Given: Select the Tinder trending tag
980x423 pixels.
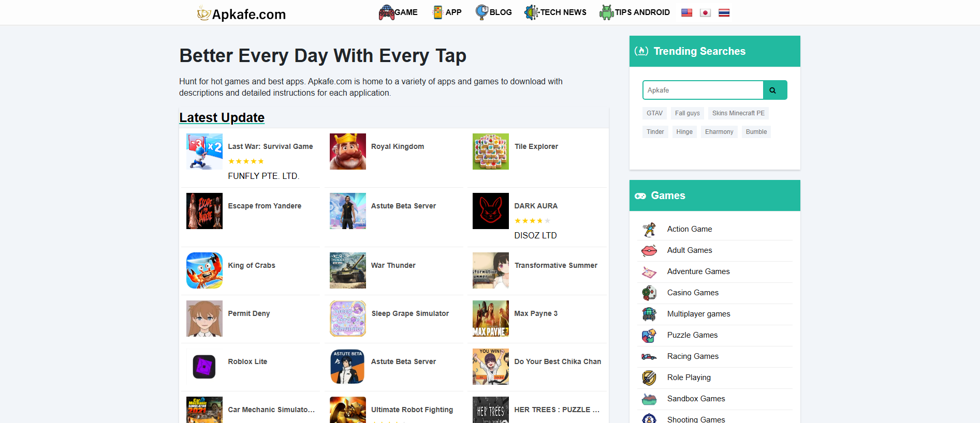Looking at the screenshot, I should pos(655,132).
